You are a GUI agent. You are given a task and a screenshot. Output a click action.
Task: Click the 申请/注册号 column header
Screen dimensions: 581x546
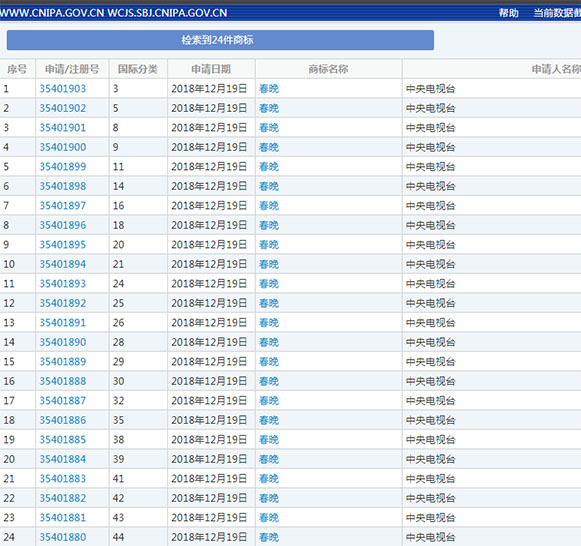(72, 69)
